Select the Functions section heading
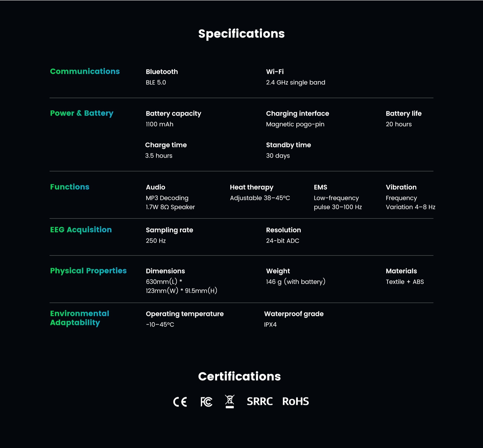 (x=70, y=187)
